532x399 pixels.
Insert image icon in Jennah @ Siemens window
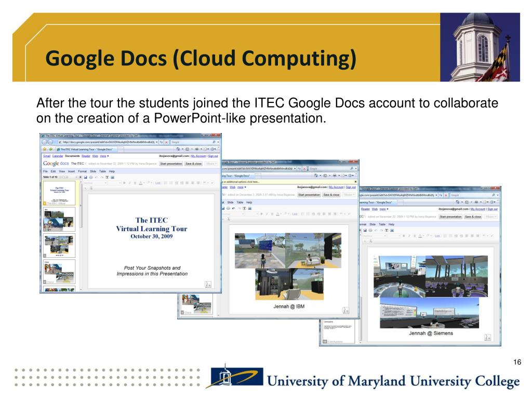[x=392, y=230]
